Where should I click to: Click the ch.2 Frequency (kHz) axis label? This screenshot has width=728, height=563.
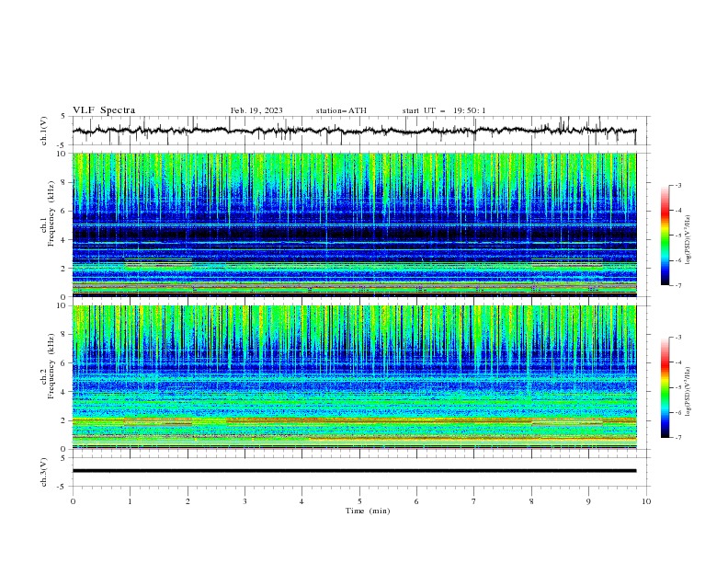(48, 366)
